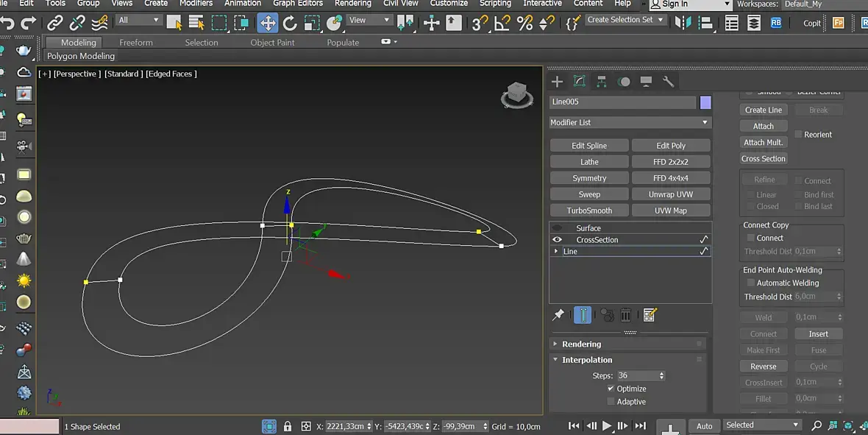Image resolution: width=868 pixels, height=435 pixels.
Task: Open the Hierarchy command panel tab
Action: (x=602, y=82)
